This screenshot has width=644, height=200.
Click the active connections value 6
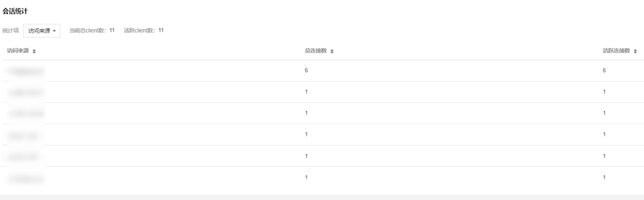click(604, 70)
